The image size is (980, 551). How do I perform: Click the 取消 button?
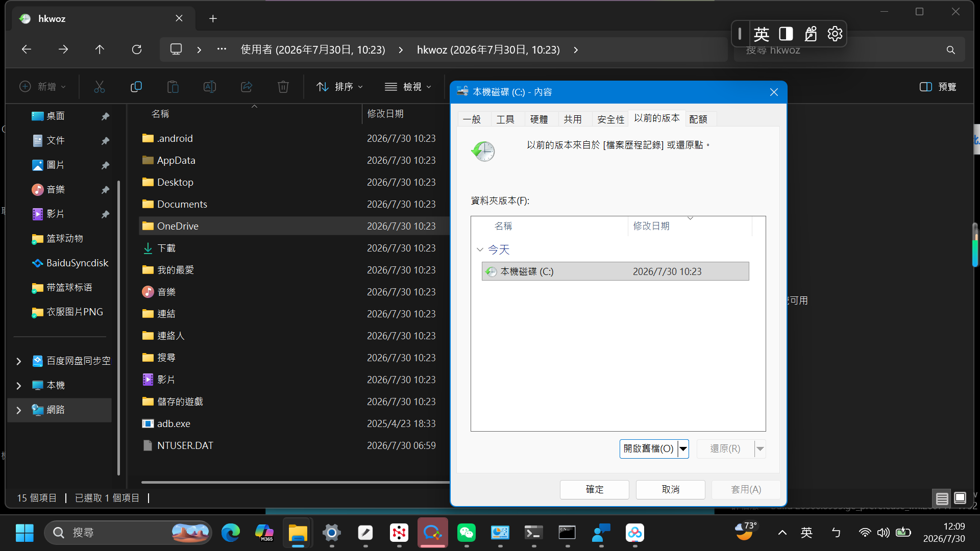(x=671, y=489)
